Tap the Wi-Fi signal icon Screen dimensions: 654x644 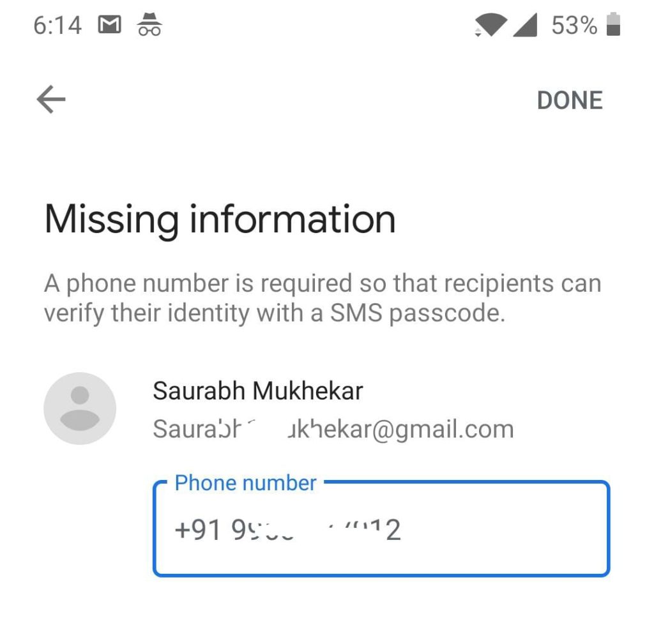[490, 26]
